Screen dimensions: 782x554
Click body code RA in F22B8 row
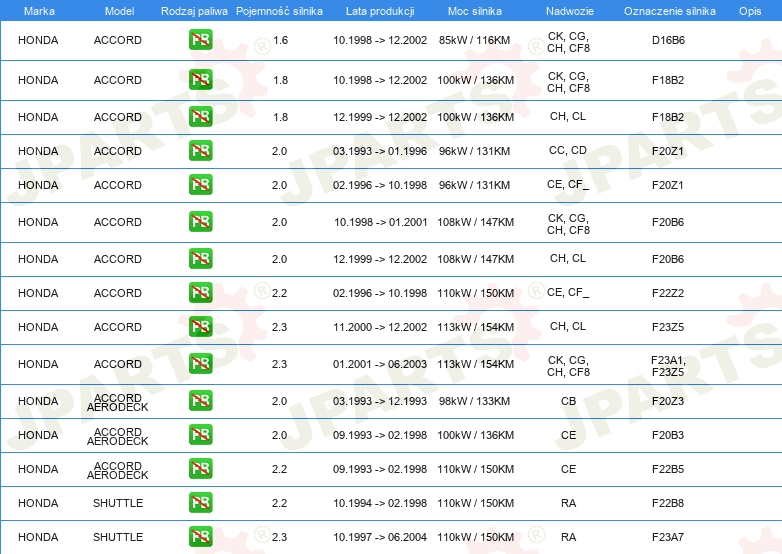(569, 503)
